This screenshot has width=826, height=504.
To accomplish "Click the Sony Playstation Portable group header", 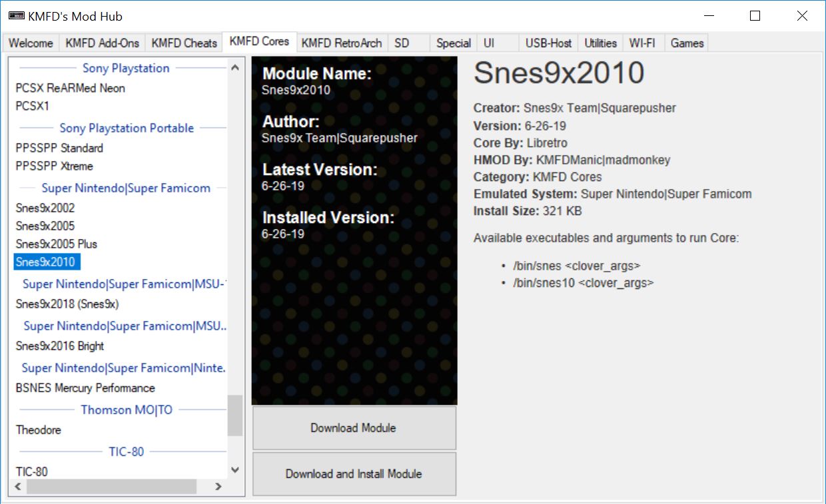I will click(x=127, y=128).
